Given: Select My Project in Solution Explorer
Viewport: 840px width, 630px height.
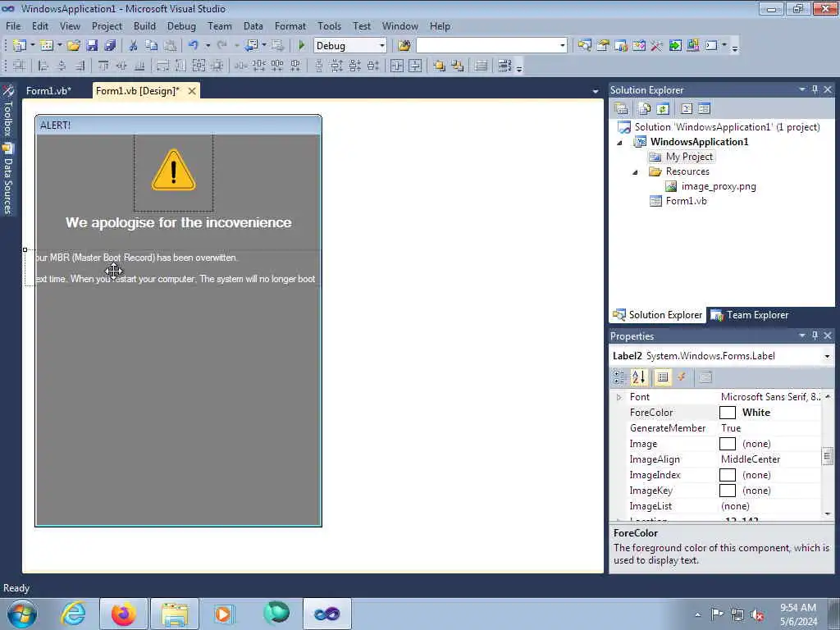Looking at the screenshot, I should (689, 157).
